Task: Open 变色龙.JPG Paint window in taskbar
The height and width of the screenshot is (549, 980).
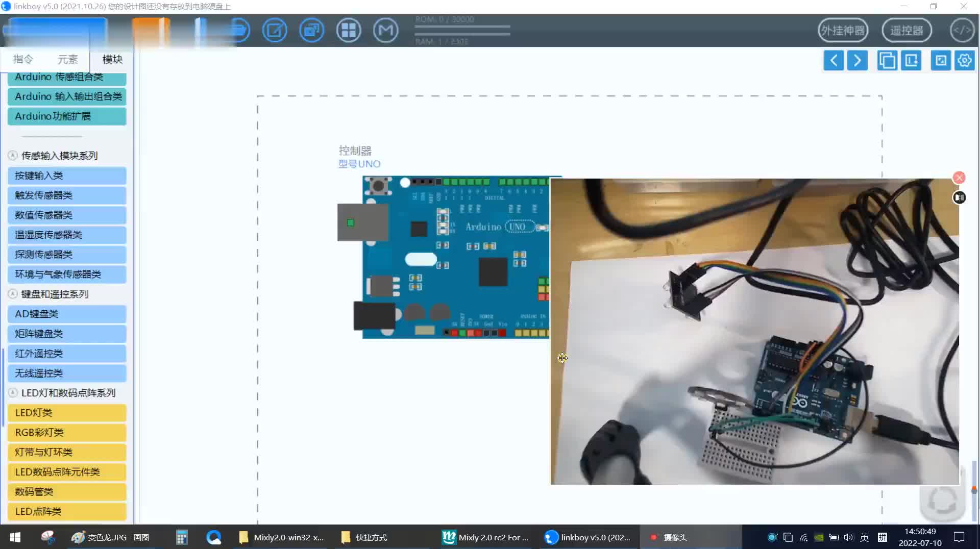Action: pos(110,537)
